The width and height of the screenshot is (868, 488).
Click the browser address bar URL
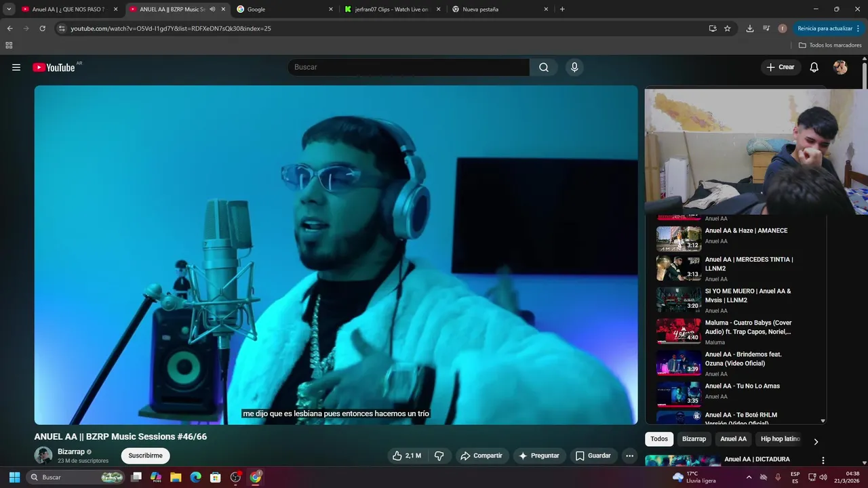point(171,28)
